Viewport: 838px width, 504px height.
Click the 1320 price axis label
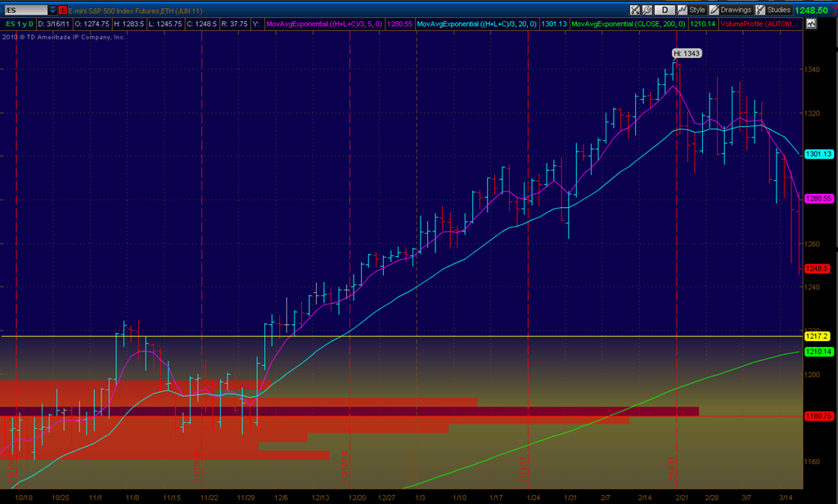[x=813, y=113]
